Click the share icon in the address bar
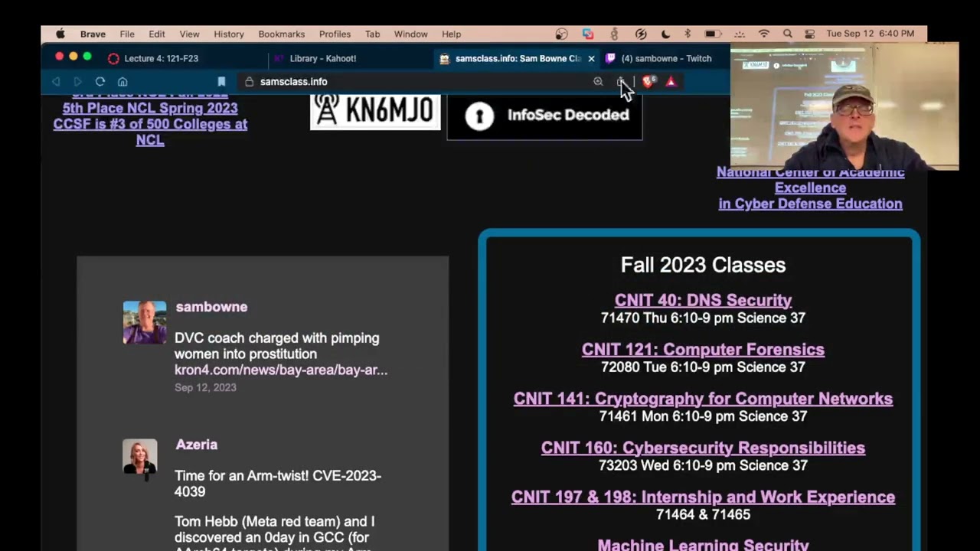980x551 pixels. pyautogui.click(x=621, y=81)
